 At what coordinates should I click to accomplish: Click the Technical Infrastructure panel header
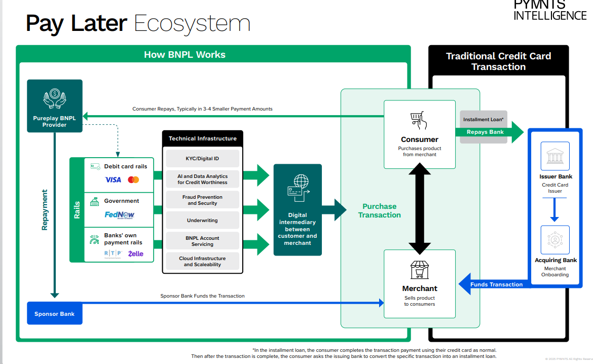point(202,138)
